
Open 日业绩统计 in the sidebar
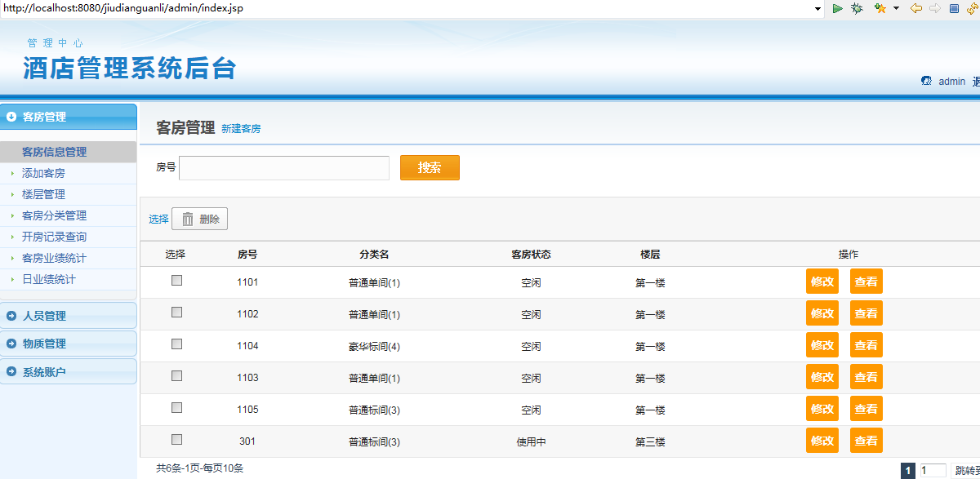click(49, 279)
